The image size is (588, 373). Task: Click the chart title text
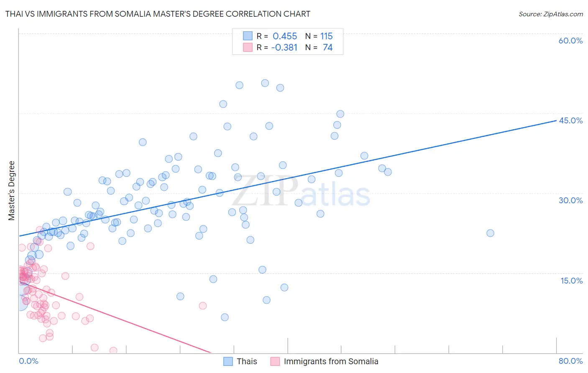(x=158, y=14)
